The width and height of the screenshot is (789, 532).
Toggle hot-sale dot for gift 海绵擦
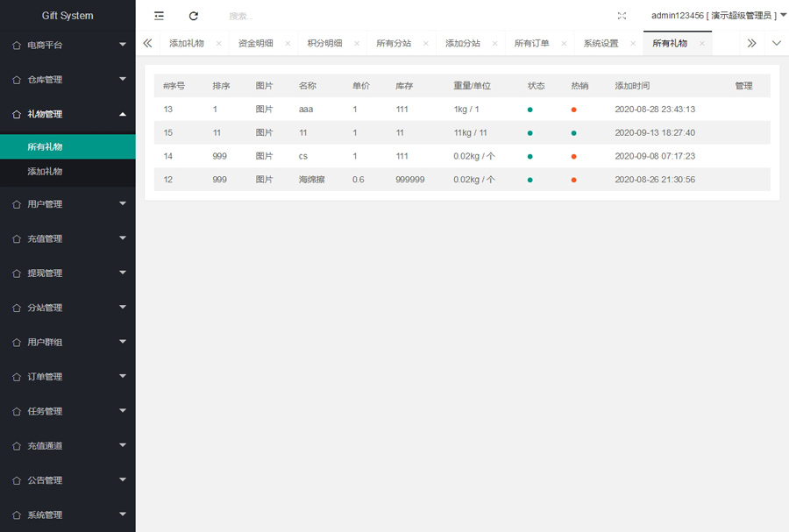(573, 180)
